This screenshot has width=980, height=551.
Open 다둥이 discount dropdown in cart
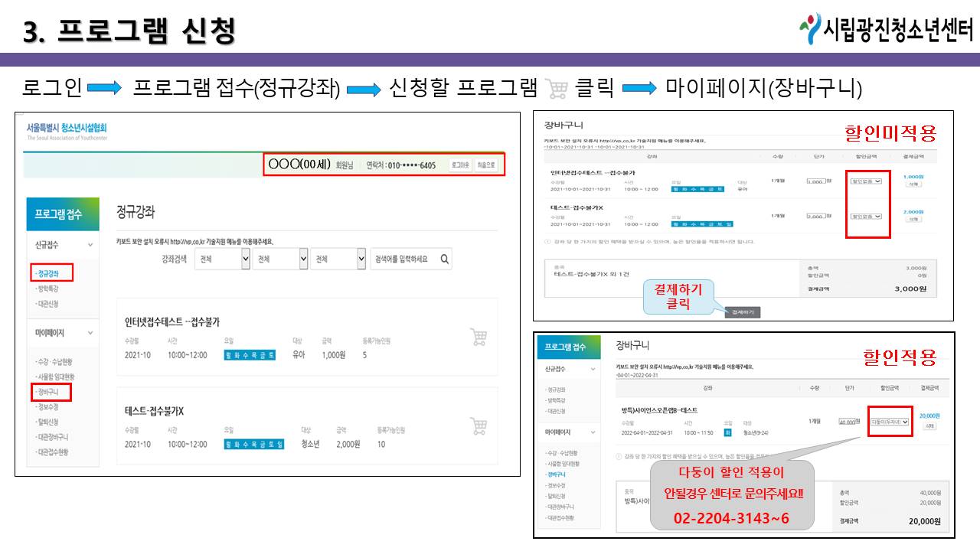(x=890, y=422)
